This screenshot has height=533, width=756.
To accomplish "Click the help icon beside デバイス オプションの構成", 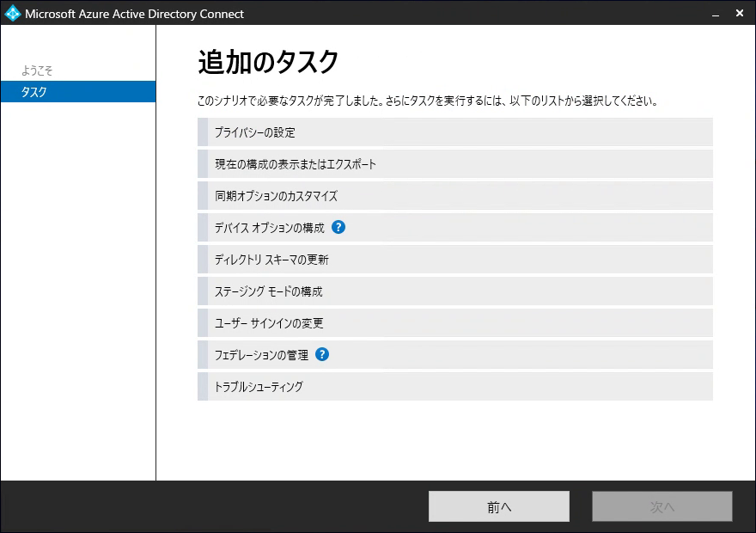I will tap(338, 227).
